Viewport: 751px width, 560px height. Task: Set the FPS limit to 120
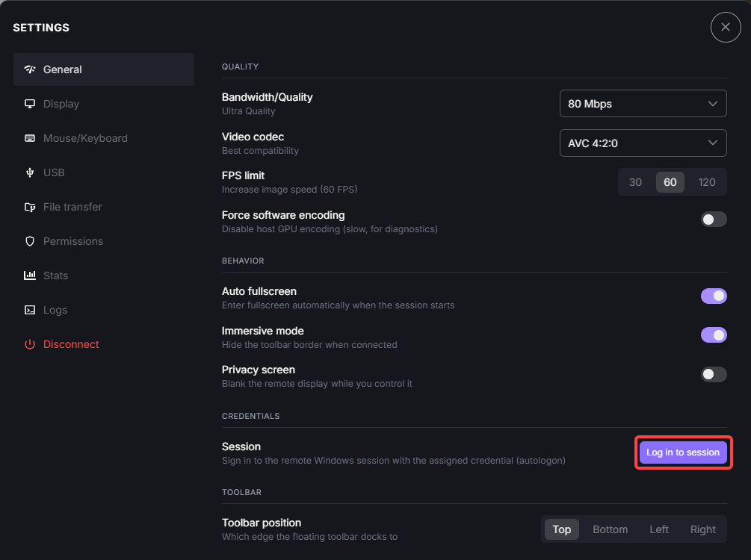(706, 182)
